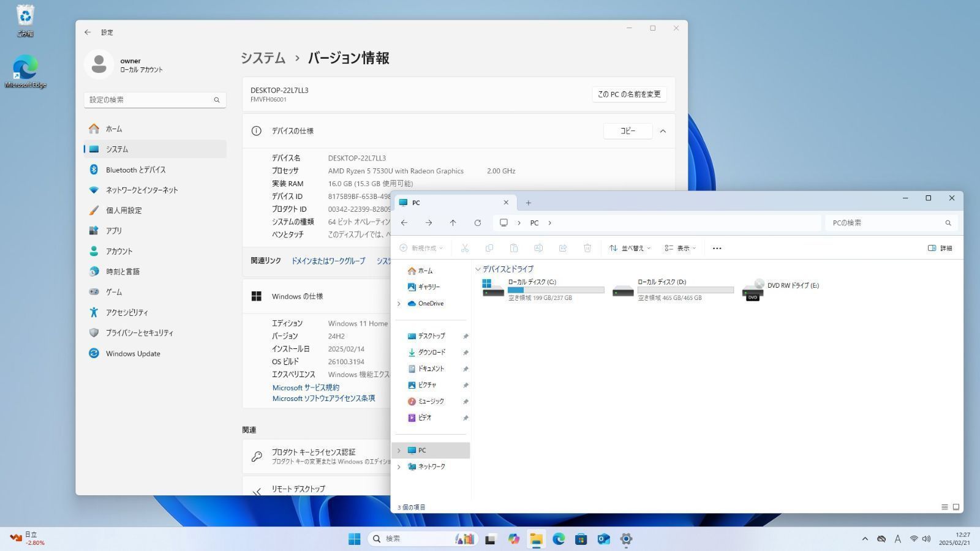
Task: Refresh the PC folder view
Action: 478,223
